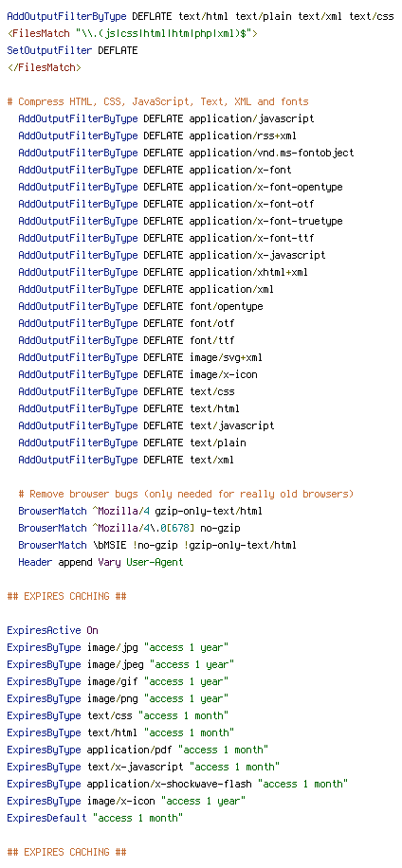Image resolution: width=402 pixels, height=868 pixels.
Task: Click the application/x-font-opentype entry
Action: (265, 187)
